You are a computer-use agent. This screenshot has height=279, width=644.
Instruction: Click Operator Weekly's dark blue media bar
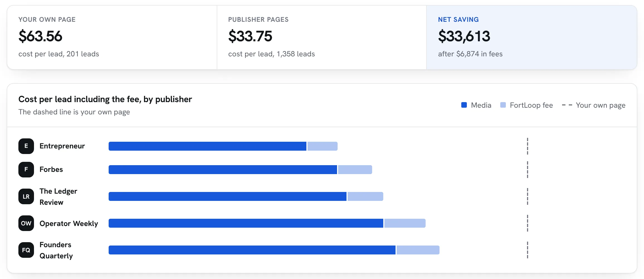[x=246, y=223]
